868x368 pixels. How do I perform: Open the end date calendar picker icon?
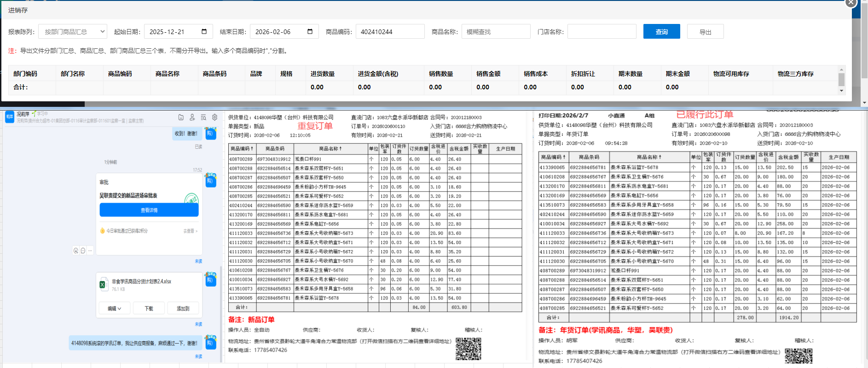(310, 32)
